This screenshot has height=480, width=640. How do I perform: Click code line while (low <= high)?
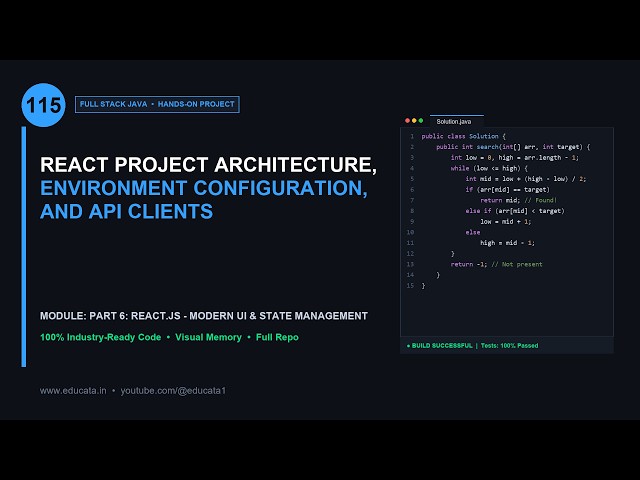click(x=489, y=168)
